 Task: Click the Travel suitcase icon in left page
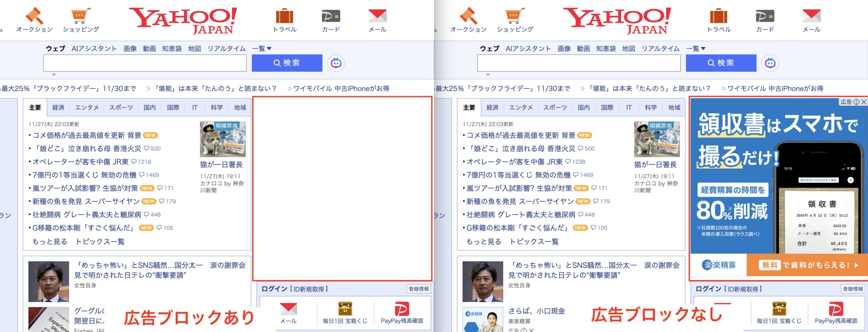pos(284,16)
